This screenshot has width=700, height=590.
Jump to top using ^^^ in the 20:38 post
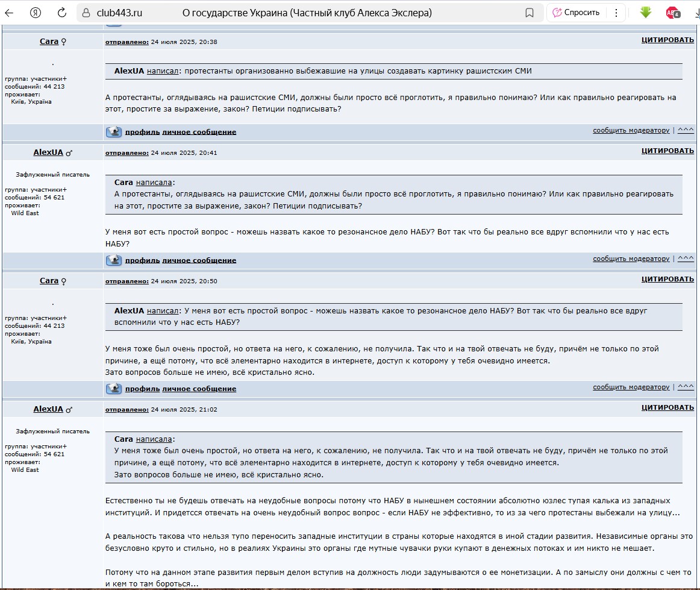pos(686,130)
